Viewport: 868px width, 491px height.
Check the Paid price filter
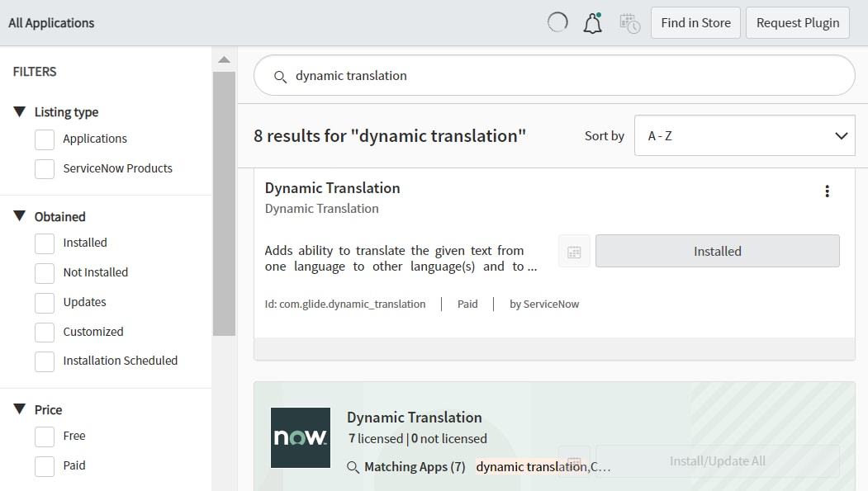coord(45,466)
